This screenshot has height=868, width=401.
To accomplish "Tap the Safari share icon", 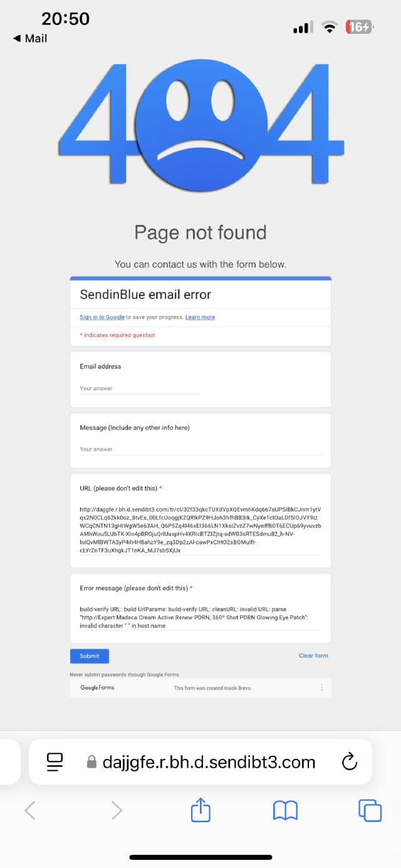I will coord(200,810).
